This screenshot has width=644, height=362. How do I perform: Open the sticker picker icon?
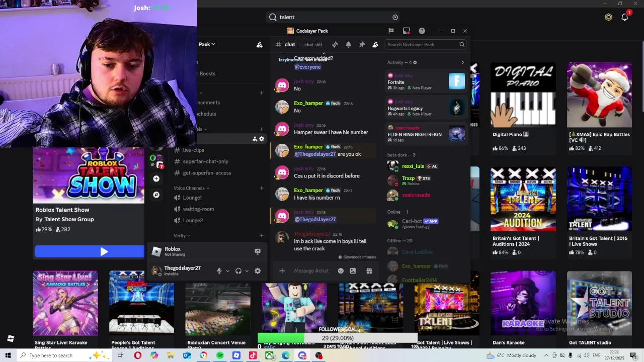[353, 270]
